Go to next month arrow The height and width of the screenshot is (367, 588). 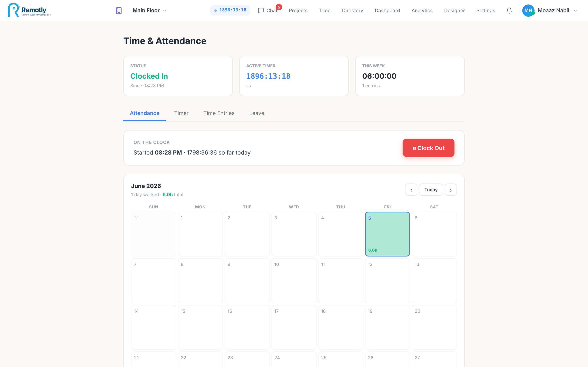[451, 190]
